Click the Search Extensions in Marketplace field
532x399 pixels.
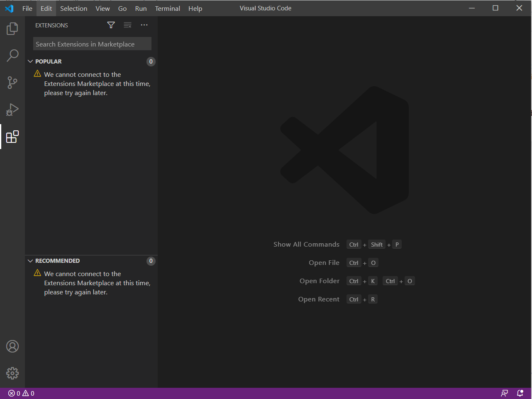tap(92, 44)
